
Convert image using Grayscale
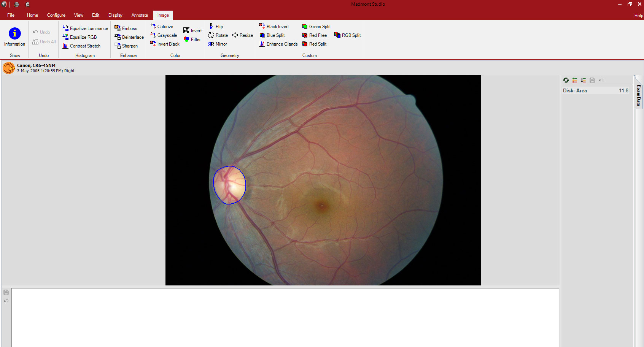[x=164, y=35]
